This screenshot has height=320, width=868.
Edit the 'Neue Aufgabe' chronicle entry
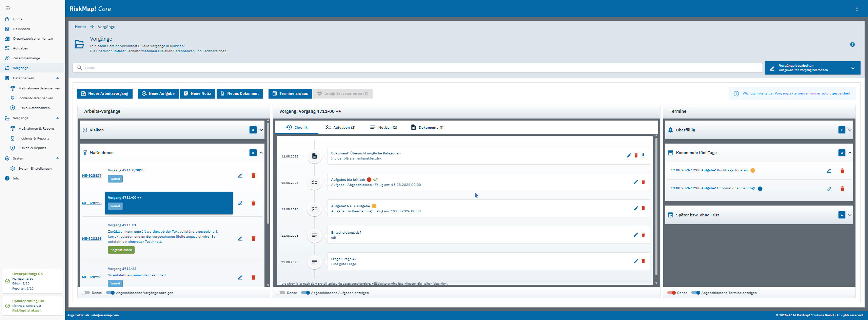point(636,209)
